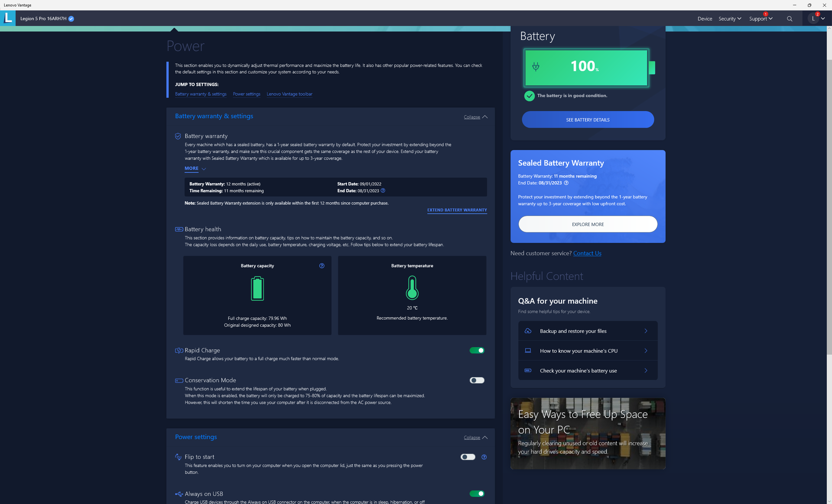Expand the profile dropdown chevron

point(823,19)
